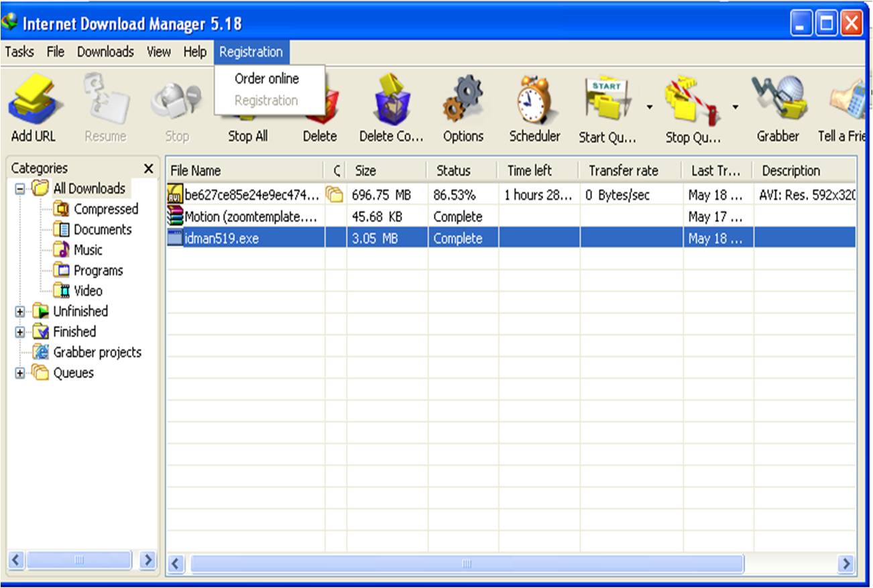The width and height of the screenshot is (873, 588).
Task: Sort by the Last Try column header
Action: 718,171
